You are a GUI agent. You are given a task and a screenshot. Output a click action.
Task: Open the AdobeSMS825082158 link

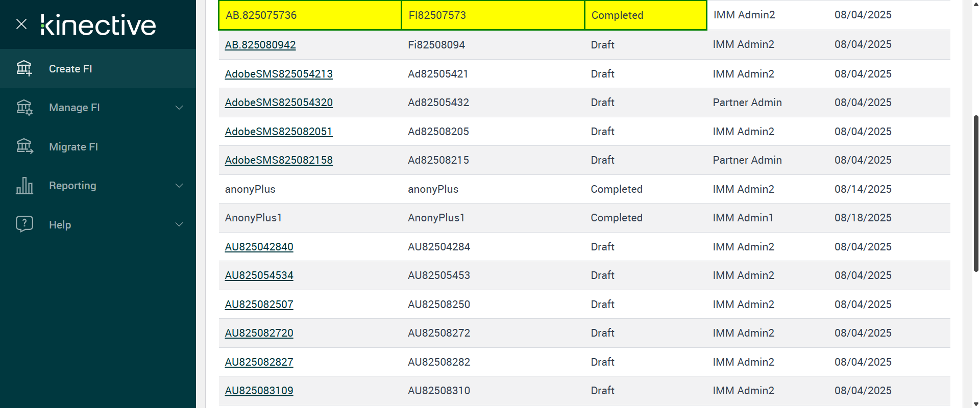click(279, 160)
